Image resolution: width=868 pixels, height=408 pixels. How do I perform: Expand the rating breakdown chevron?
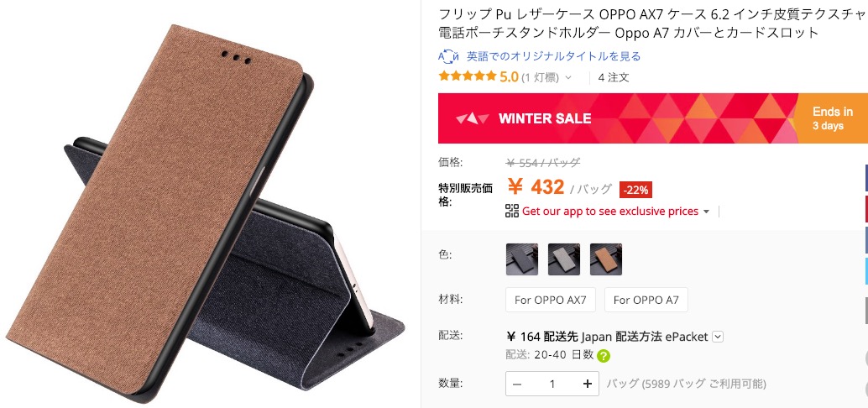pos(568,78)
